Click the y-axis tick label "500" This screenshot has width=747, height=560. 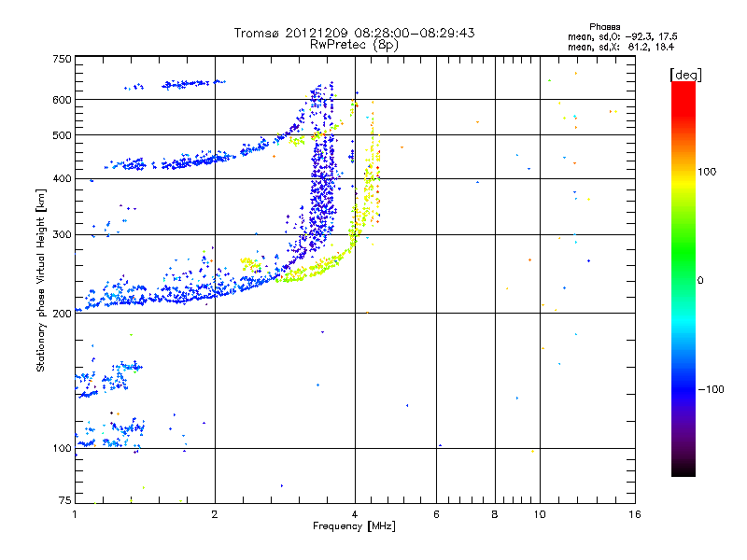coord(62,135)
